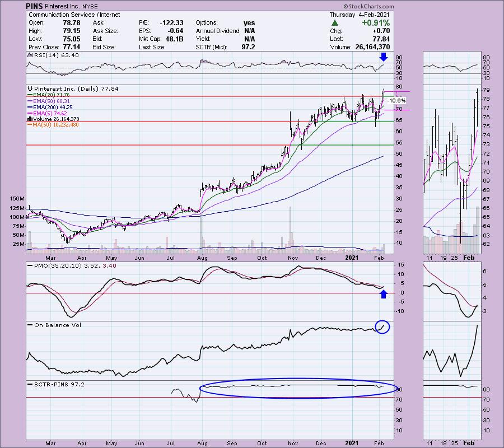
Task: Select the Volume figure 26,164,370 in header
Action: (372, 47)
